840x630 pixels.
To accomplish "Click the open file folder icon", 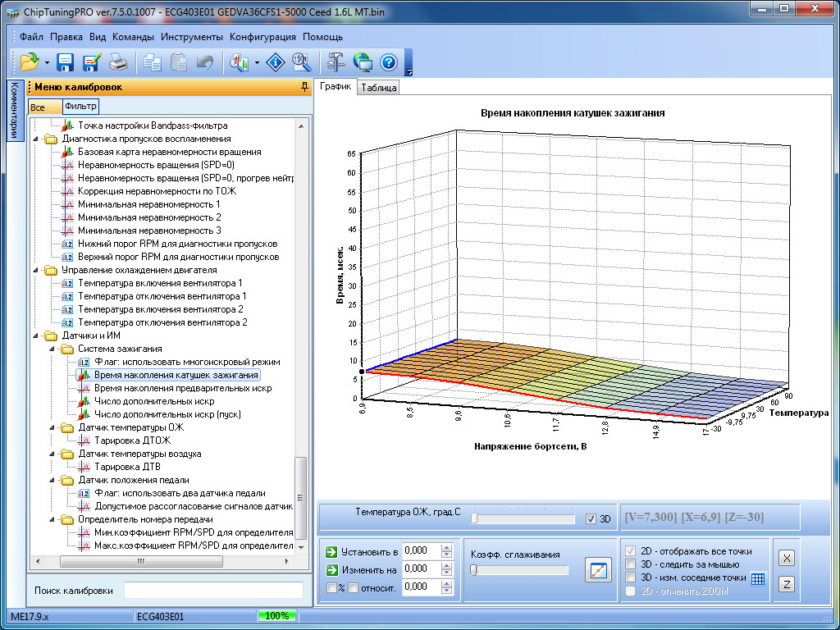I will [x=30, y=62].
